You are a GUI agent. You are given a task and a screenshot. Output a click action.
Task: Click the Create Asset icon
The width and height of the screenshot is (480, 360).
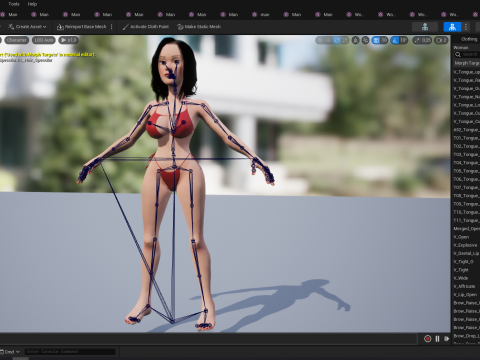[x=11, y=27]
